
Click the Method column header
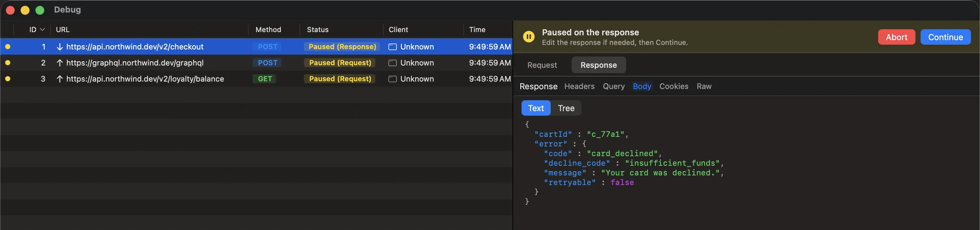point(268,29)
